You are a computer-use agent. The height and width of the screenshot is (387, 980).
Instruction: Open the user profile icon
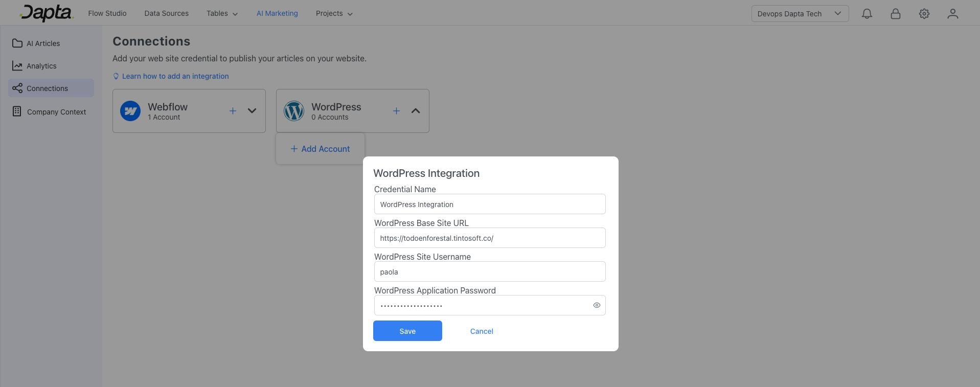(x=952, y=14)
